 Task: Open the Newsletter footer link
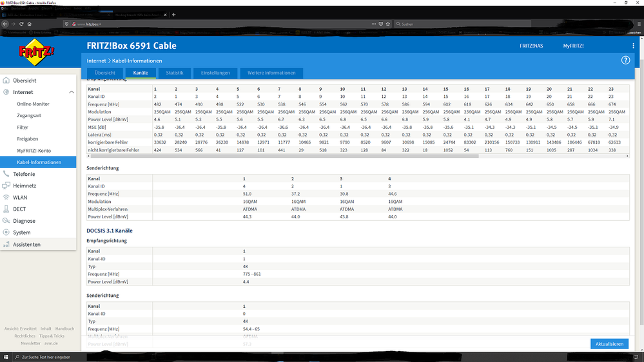(30, 343)
